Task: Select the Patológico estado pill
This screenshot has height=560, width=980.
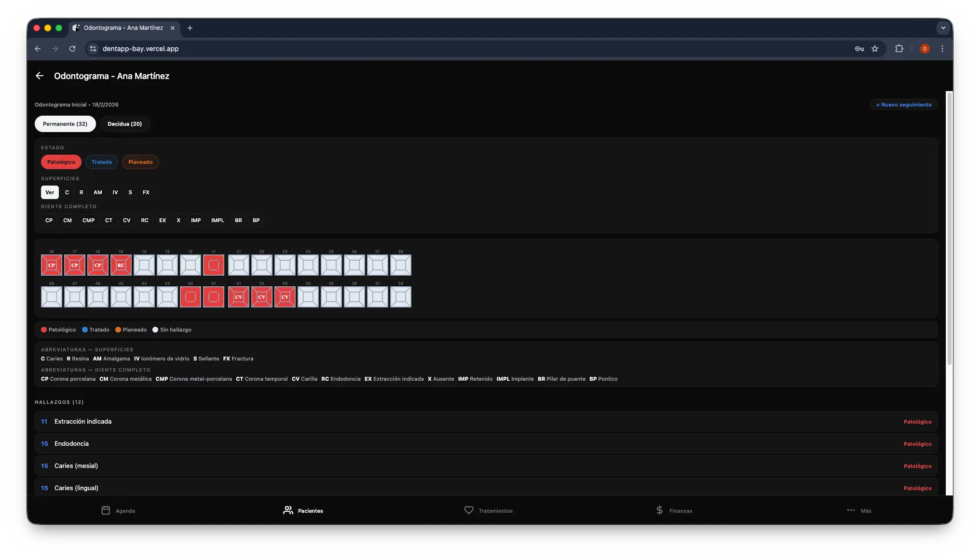Action: [x=61, y=162]
